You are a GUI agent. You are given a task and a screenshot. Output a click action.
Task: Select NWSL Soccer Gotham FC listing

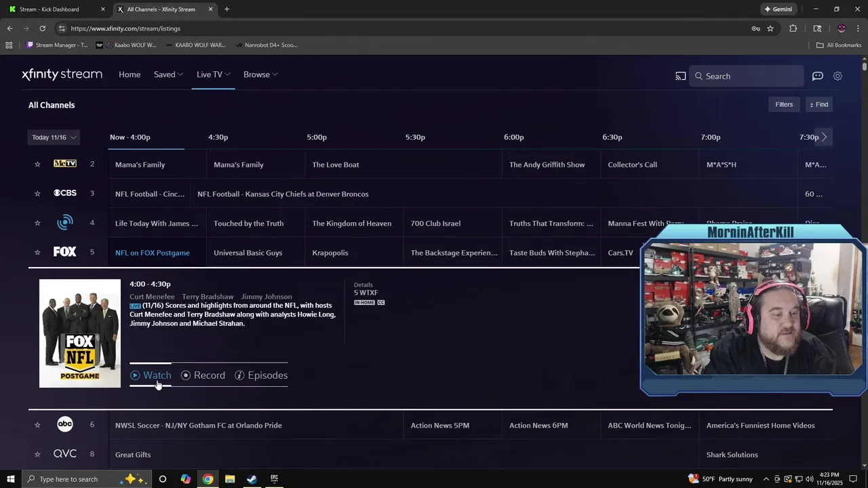coord(199,426)
